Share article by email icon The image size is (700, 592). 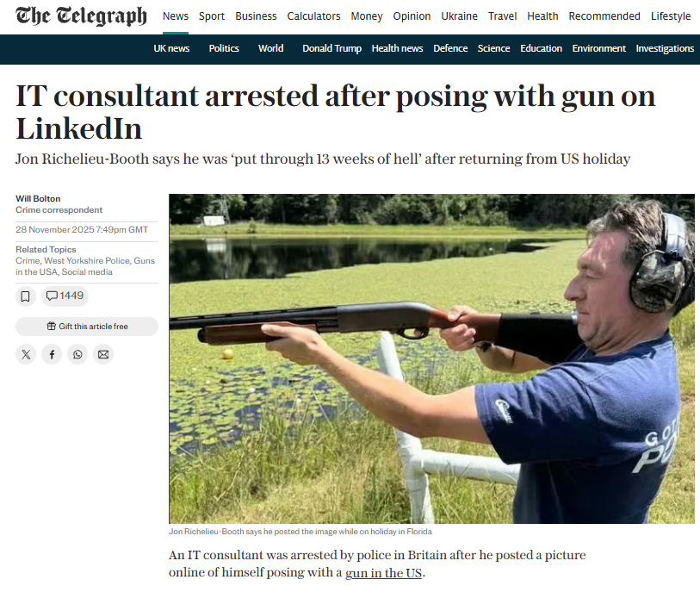pos(103,354)
